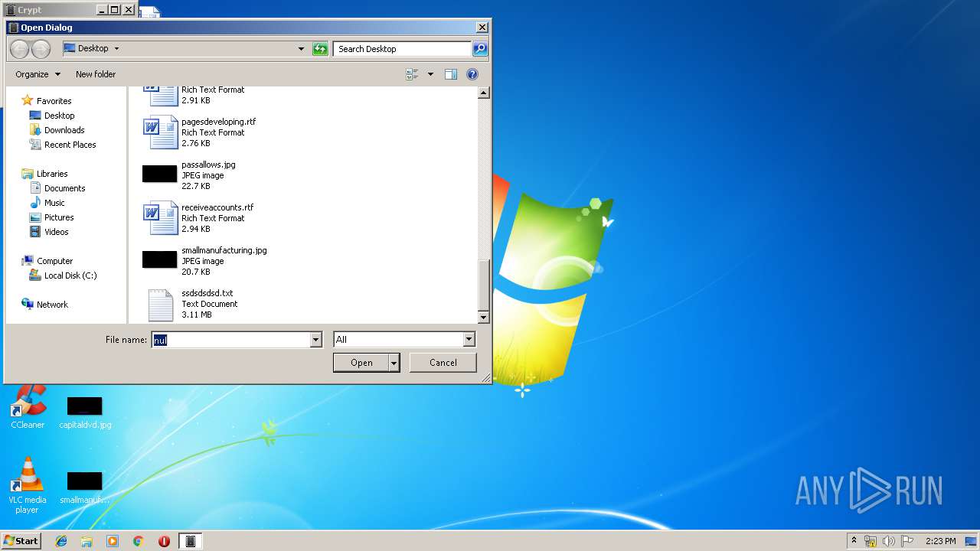This screenshot has height=551, width=980.
Task: Select passallows.jpg thumbnail
Action: pos(159,174)
